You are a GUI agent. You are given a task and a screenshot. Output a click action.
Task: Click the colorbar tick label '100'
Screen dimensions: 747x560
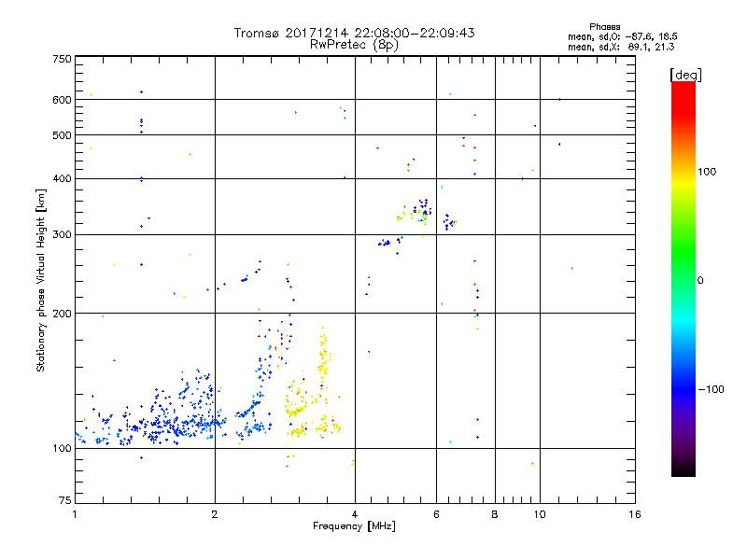click(707, 172)
